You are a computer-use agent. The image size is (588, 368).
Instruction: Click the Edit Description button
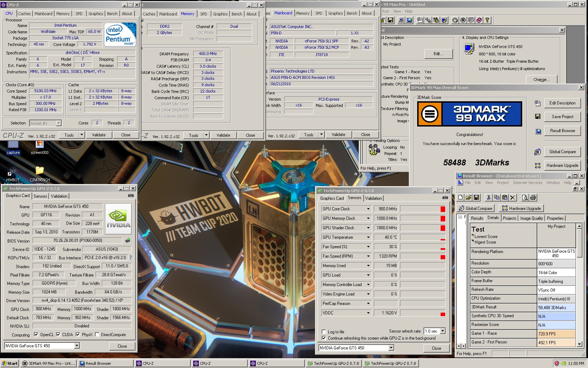tap(562, 103)
